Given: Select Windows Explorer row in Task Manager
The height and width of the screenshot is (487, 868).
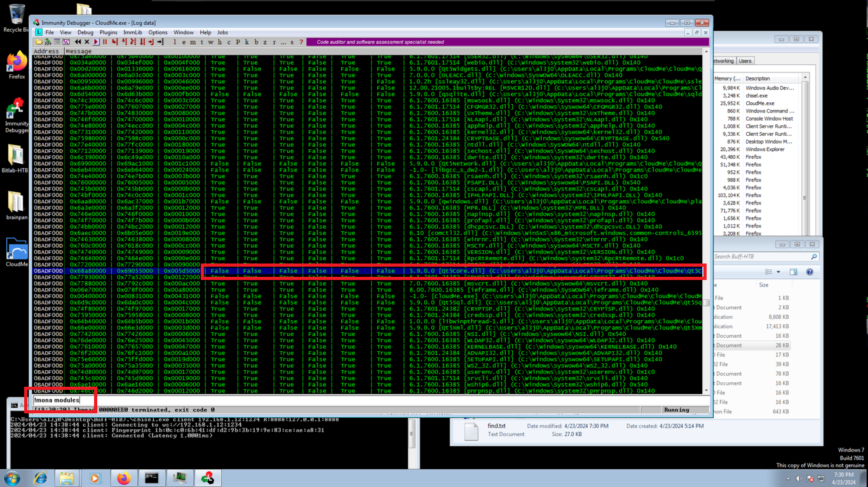Looking at the screenshot, I should pyautogui.click(x=756, y=149).
